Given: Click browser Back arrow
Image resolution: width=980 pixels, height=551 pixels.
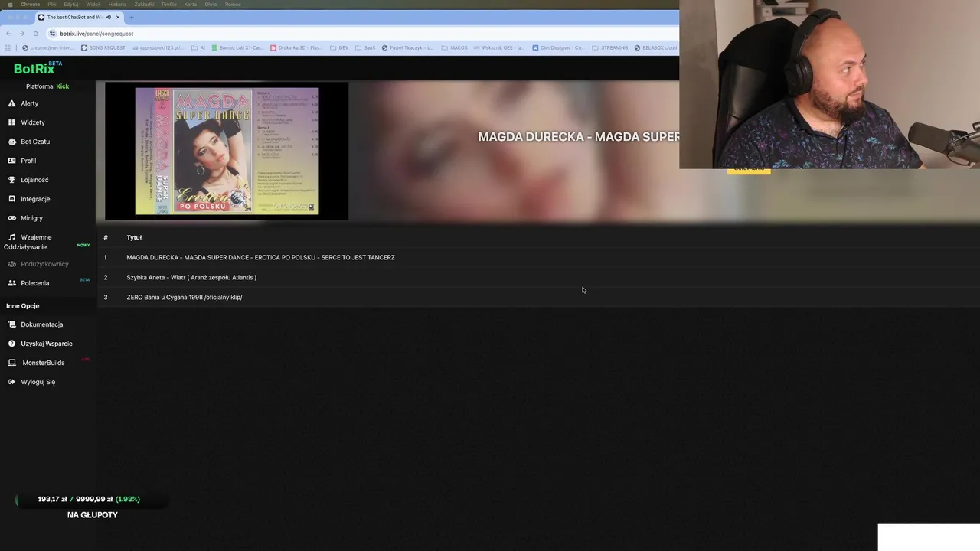Looking at the screenshot, I should click(x=8, y=34).
